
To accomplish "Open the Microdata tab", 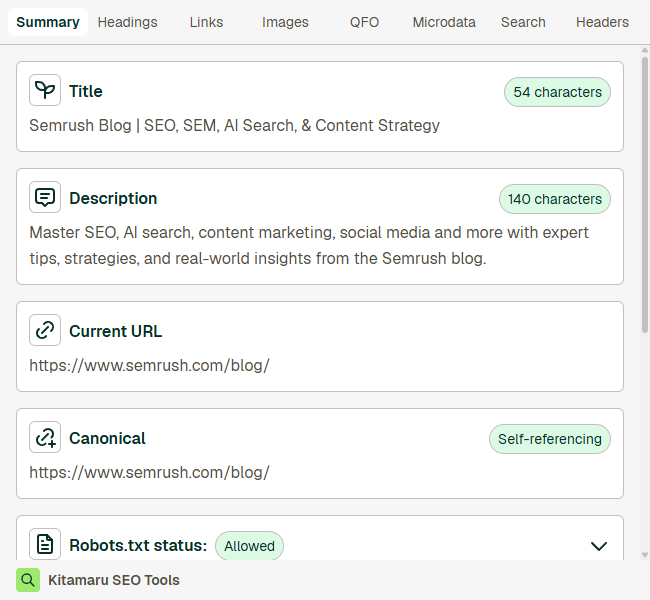I will tap(444, 22).
